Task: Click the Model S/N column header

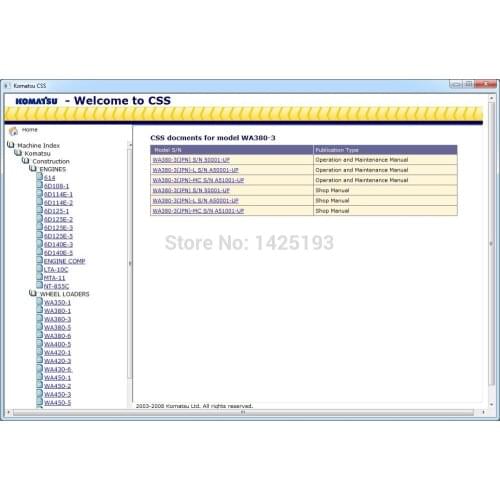Action: click(232, 150)
